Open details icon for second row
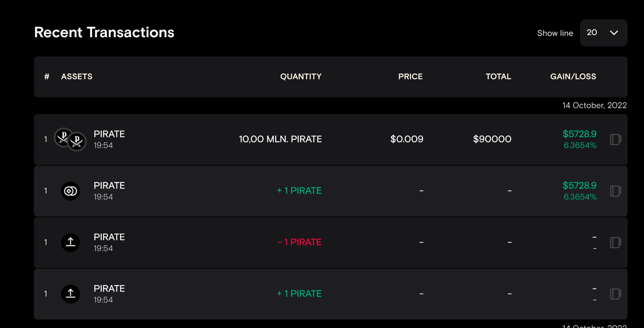This screenshot has width=644, height=328. pos(615,191)
